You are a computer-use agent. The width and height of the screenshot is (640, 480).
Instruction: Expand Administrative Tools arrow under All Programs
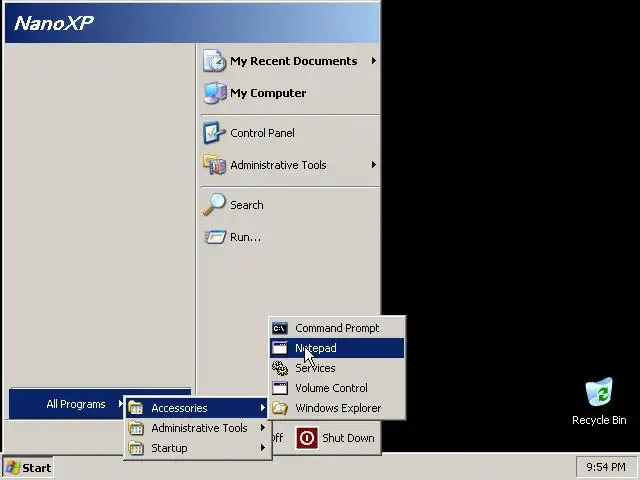[263, 428]
